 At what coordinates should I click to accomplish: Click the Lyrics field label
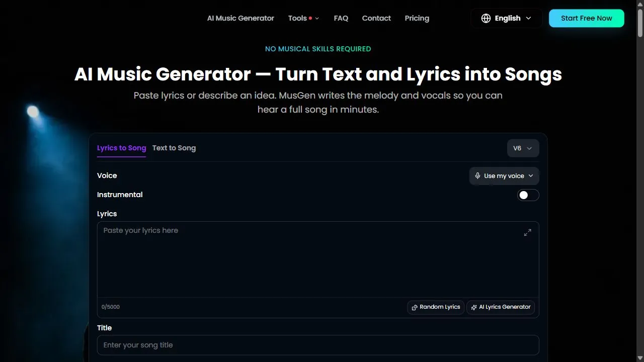[x=107, y=214]
